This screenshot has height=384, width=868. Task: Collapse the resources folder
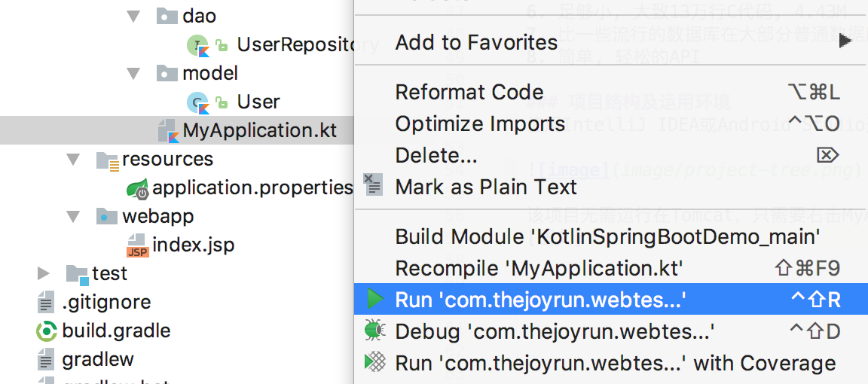coord(73,159)
